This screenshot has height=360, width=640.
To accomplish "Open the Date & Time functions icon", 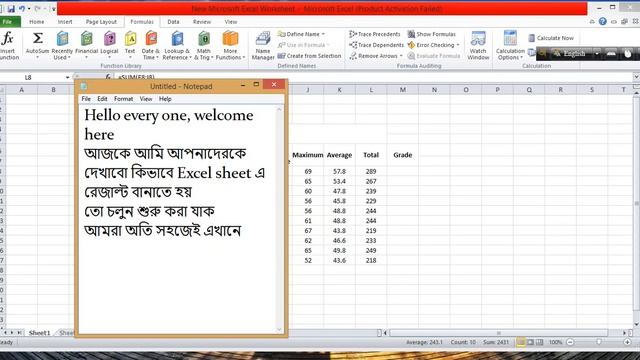I will 151,38.
